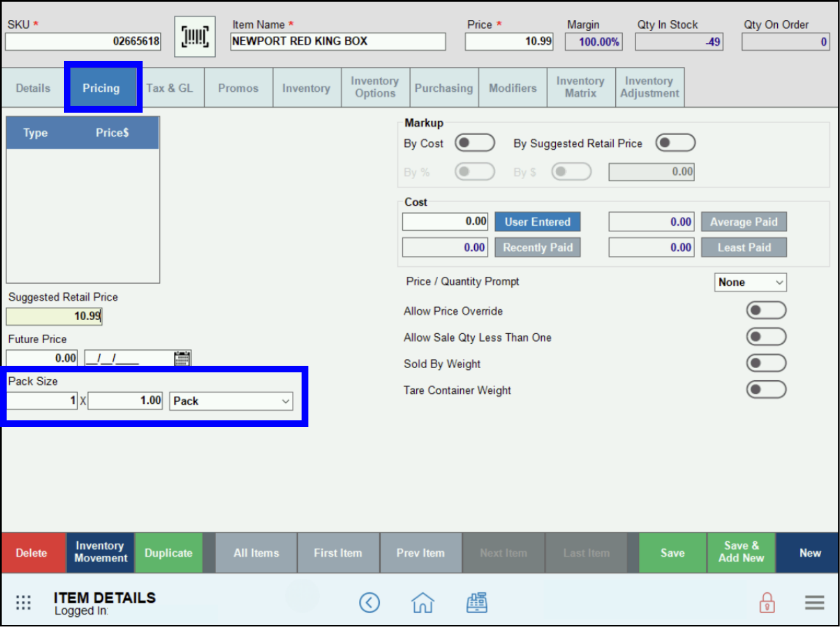
Task: Open the app grid menu icon
Action: (23, 603)
